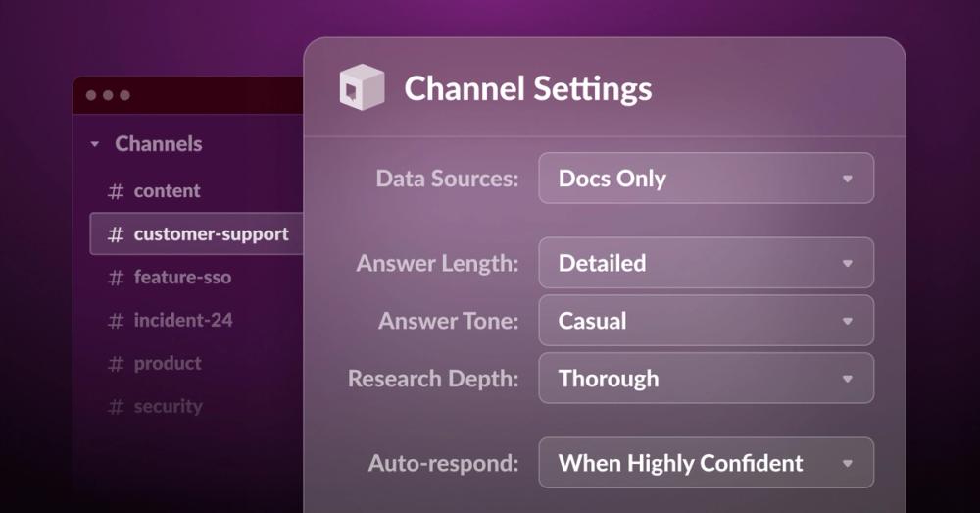Viewport: 980px width, 513px height.
Task: Open the feature-sso channel
Action: tap(182, 278)
